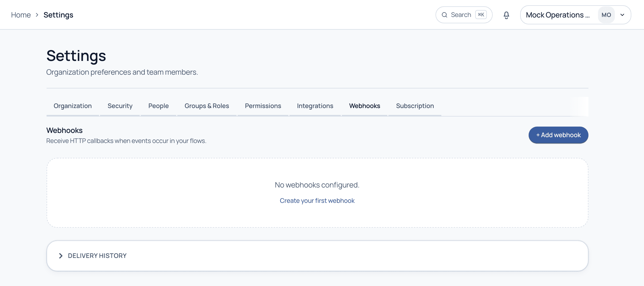Focus the Search field

tap(464, 15)
